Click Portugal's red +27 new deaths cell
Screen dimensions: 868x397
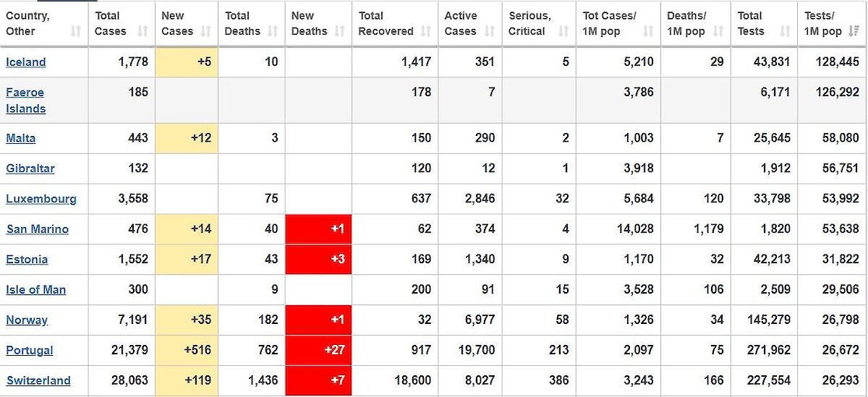[x=318, y=350]
